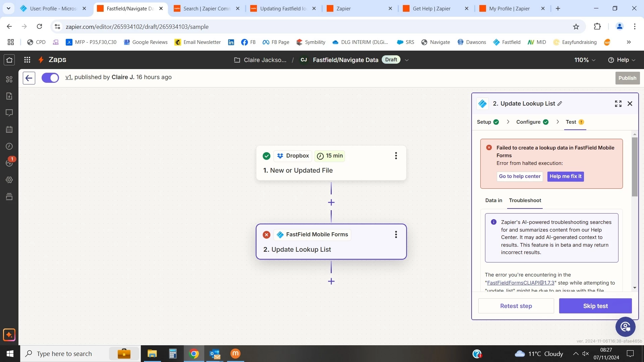Toggle the Zap on/off switch
The height and width of the screenshot is (362, 644).
point(50,78)
